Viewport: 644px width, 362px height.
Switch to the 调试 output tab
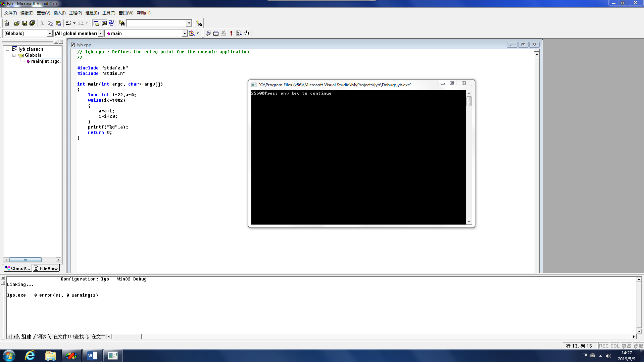(42, 337)
